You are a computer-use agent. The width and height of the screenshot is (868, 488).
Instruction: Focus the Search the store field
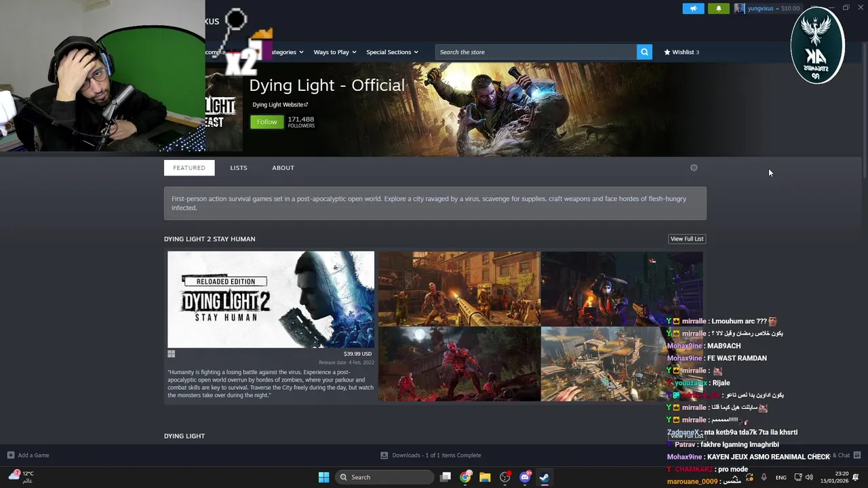tap(536, 52)
